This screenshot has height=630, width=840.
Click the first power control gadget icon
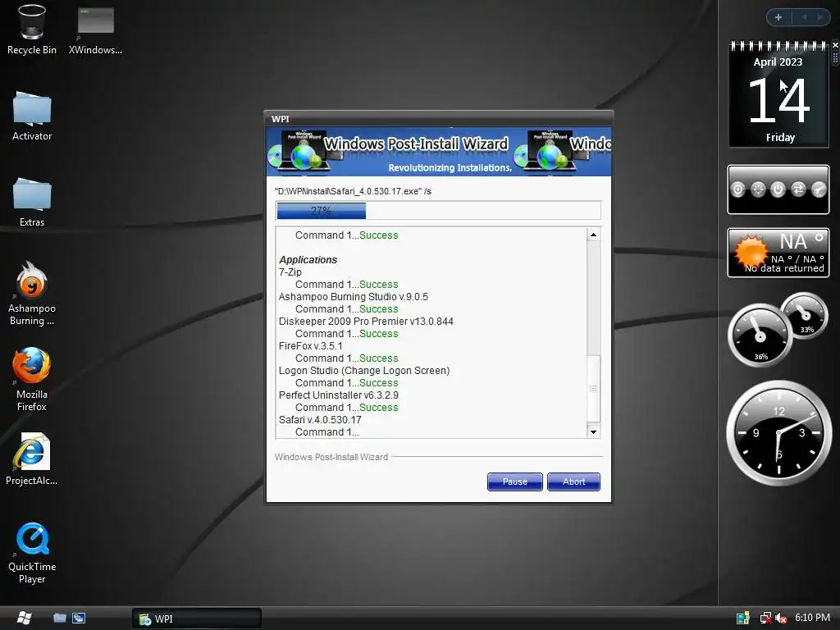(738, 189)
